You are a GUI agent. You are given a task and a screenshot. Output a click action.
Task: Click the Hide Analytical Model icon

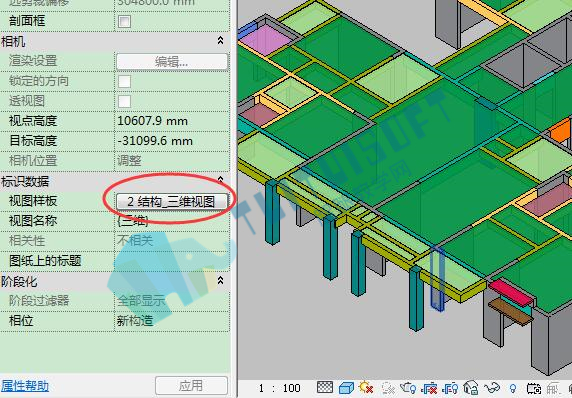pos(553,388)
